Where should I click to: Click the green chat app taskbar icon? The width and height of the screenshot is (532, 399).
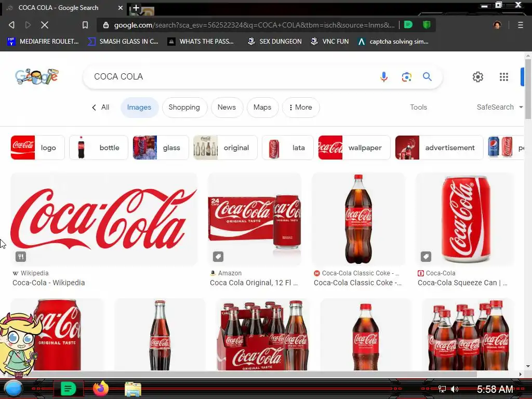click(x=68, y=389)
